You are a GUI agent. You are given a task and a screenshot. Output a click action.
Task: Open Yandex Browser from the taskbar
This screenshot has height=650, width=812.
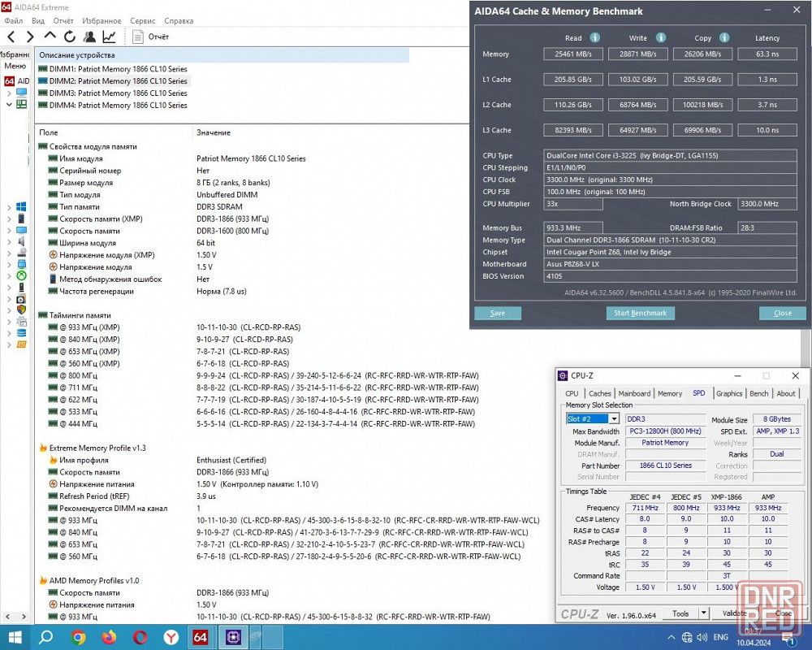tap(171, 638)
